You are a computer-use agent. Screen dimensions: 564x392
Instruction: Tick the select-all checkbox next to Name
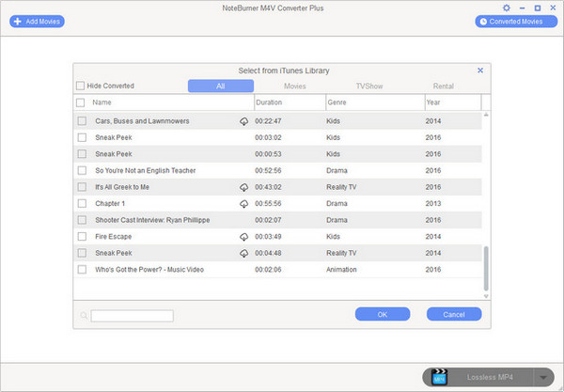81,102
